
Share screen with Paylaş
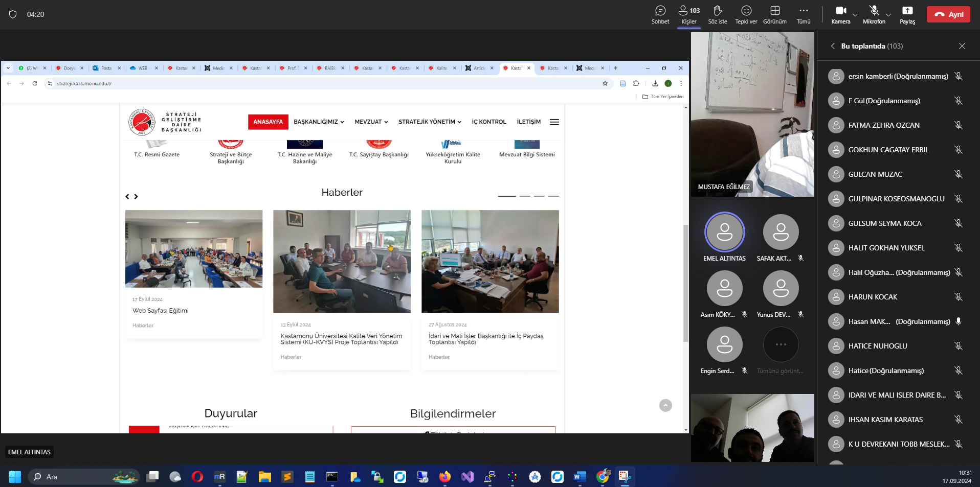point(907,14)
